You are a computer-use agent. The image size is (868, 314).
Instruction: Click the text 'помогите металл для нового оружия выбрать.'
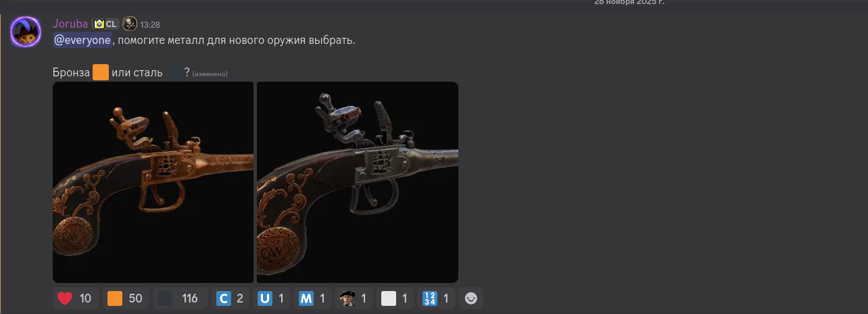pyautogui.click(x=236, y=41)
